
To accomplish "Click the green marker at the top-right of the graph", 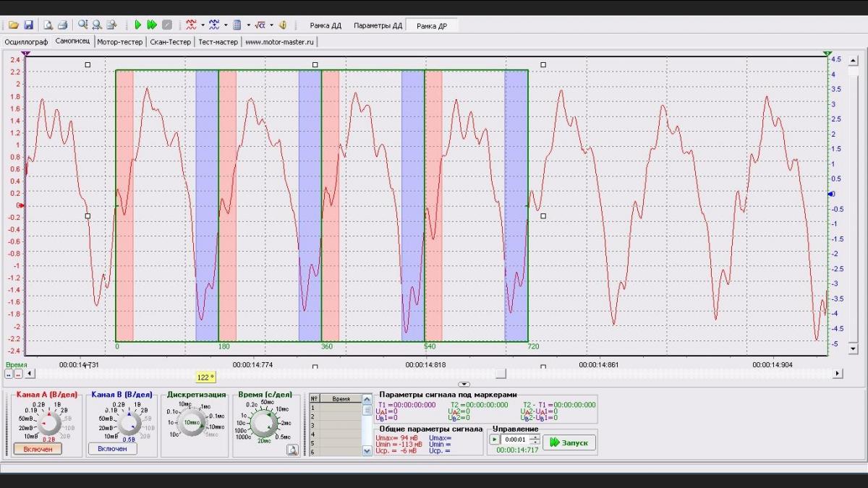I will [827, 54].
